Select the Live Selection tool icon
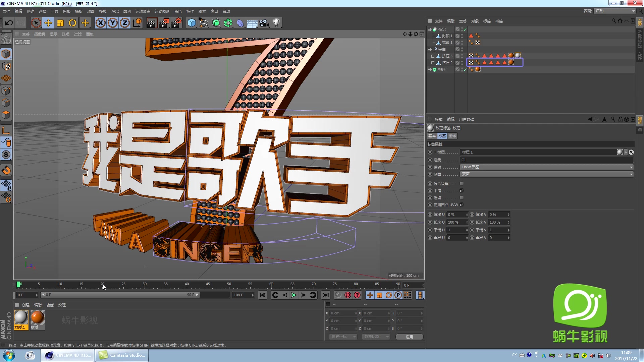644x362 pixels. (36, 22)
